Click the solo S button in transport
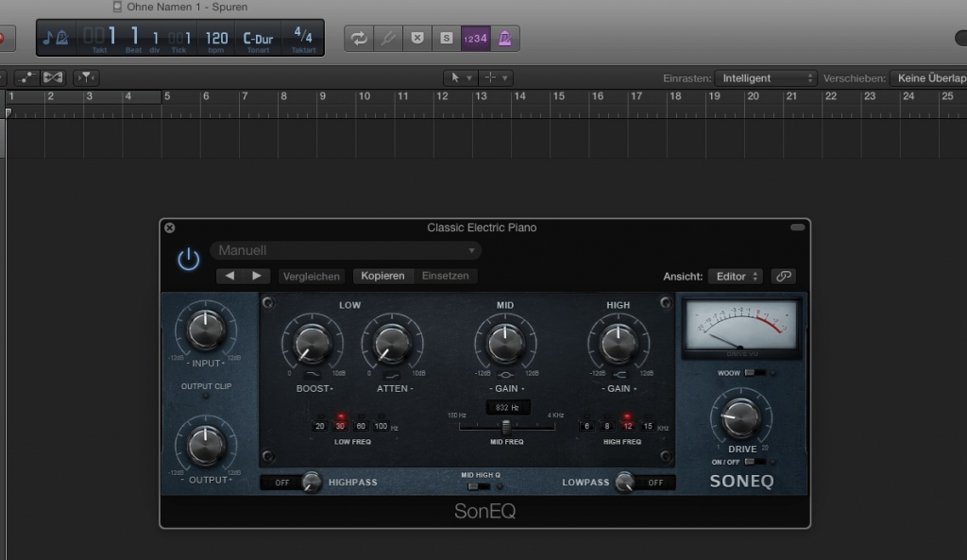The height and width of the screenshot is (560, 967). click(446, 39)
